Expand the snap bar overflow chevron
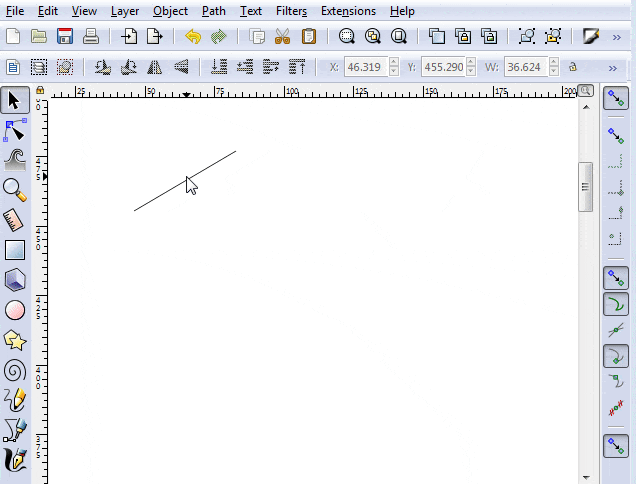The image size is (636, 484). pos(616,477)
